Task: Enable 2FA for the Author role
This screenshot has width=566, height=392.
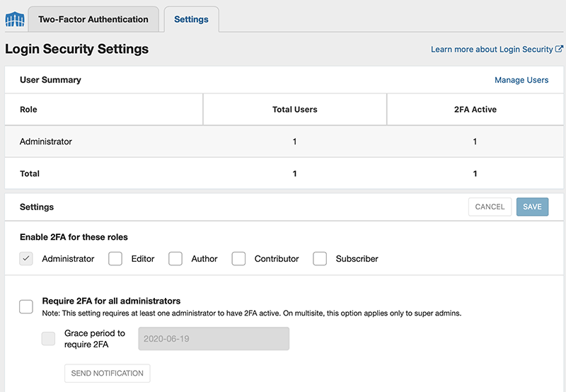Action: (x=175, y=258)
